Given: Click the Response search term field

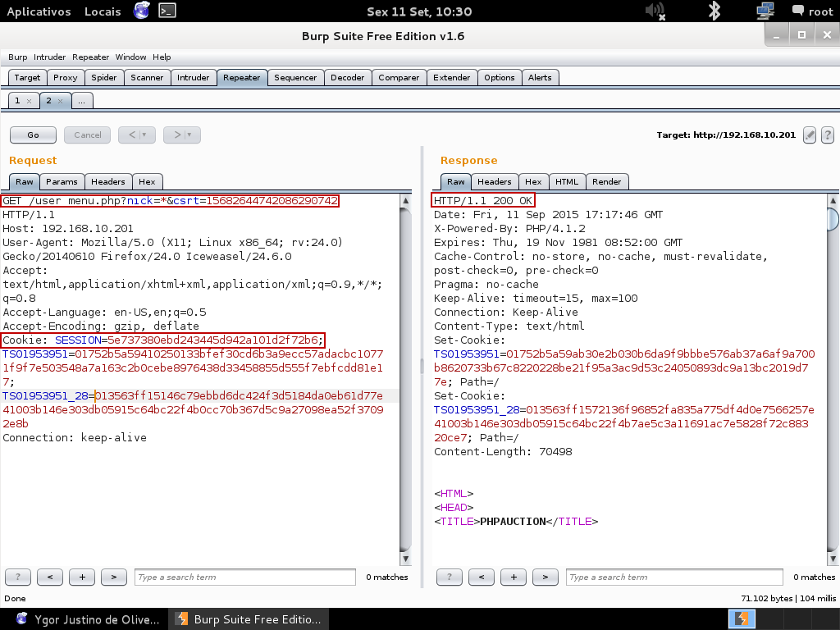Looking at the screenshot, I should (x=676, y=577).
